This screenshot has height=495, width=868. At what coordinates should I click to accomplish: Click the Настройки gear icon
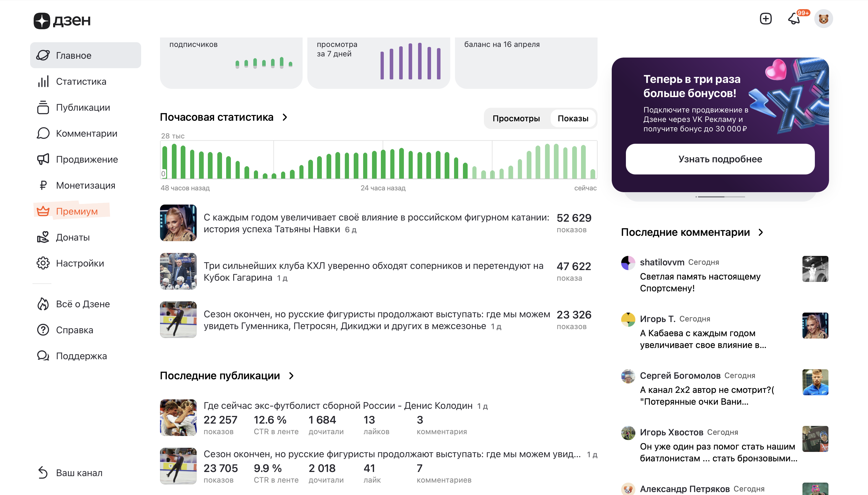(43, 263)
